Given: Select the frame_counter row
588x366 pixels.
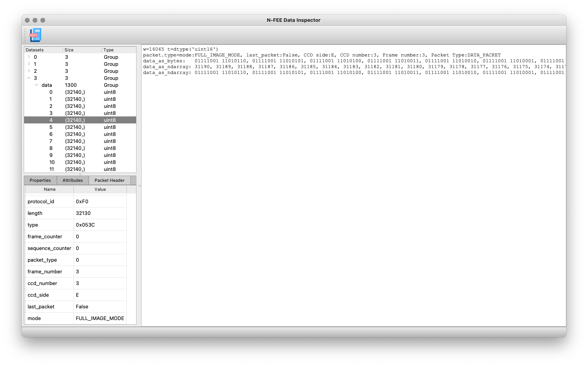Looking at the screenshot, I should 76,236.
